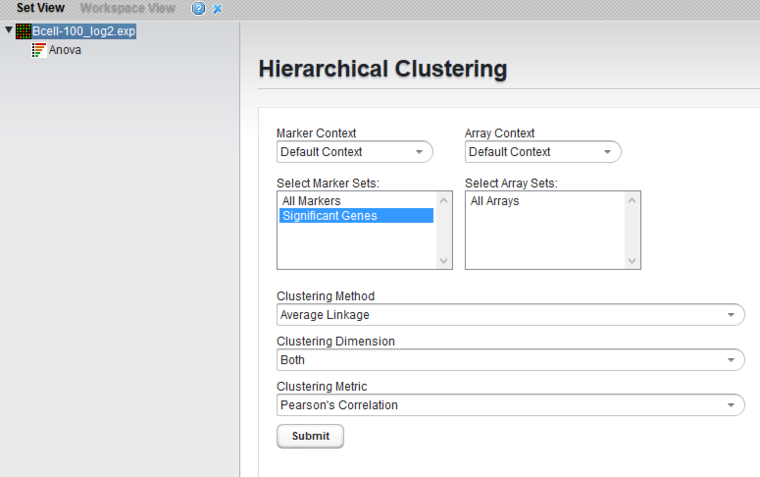Select Significant Genes in marker sets list
The image size is (760, 477).
pos(330,215)
